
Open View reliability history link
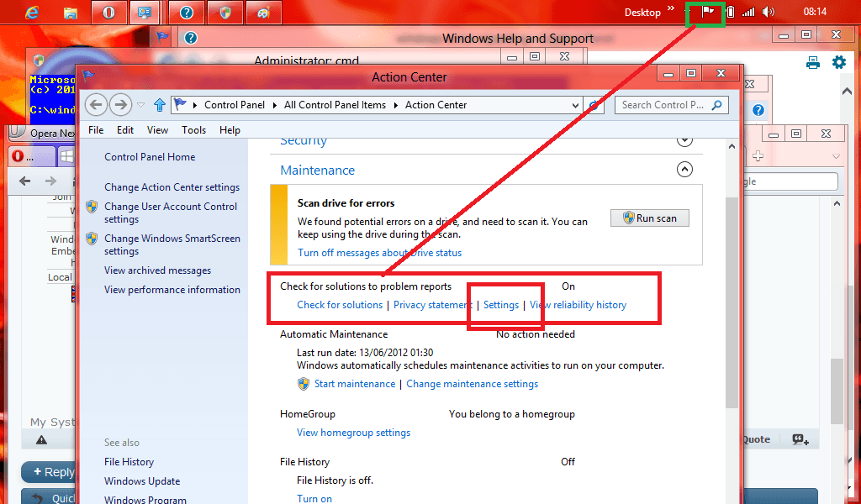[578, 305]
